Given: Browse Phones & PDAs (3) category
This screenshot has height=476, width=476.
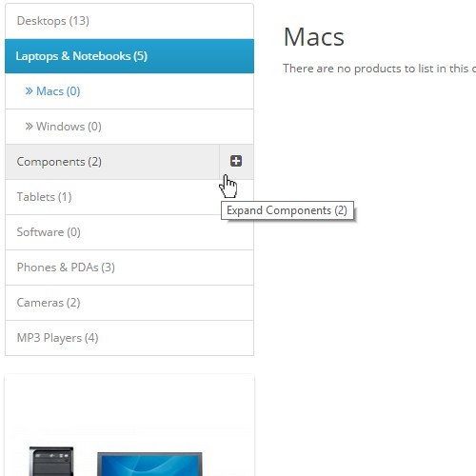Looking at the screenshot, I should coord(129,268).
